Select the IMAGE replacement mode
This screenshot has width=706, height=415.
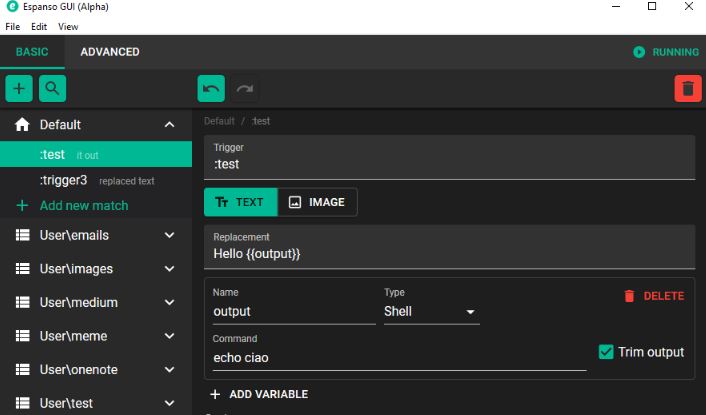[317, 202]
